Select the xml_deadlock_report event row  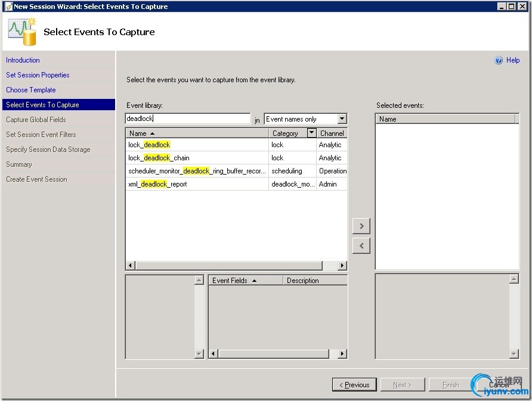tap(236, 184)
